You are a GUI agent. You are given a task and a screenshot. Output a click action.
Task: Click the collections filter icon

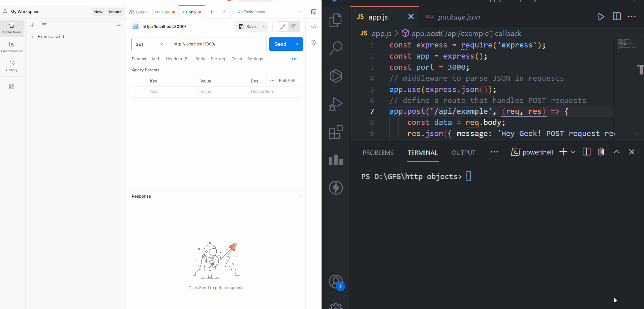[44, 25]
